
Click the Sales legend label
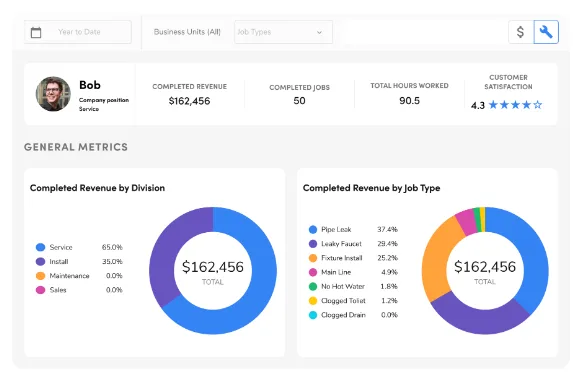tap(58, 290)
